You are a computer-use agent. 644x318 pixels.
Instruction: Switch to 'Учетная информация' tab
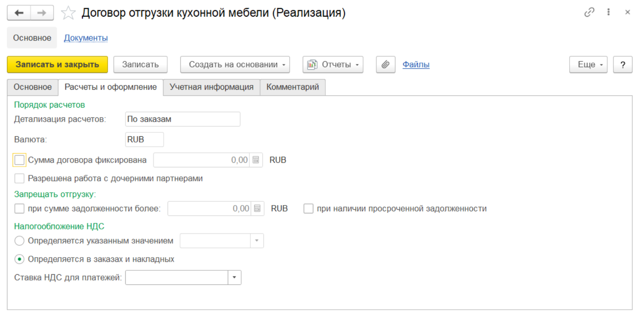click(x=211, y=87)
